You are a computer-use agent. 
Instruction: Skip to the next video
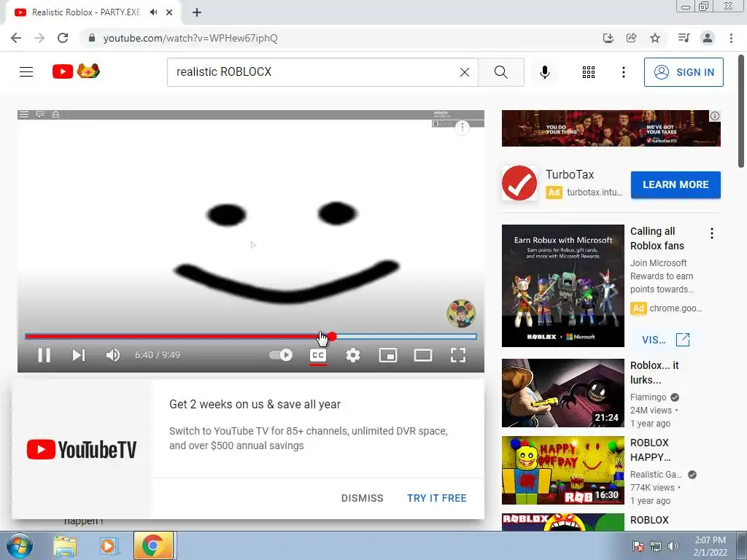pos(79,355)
